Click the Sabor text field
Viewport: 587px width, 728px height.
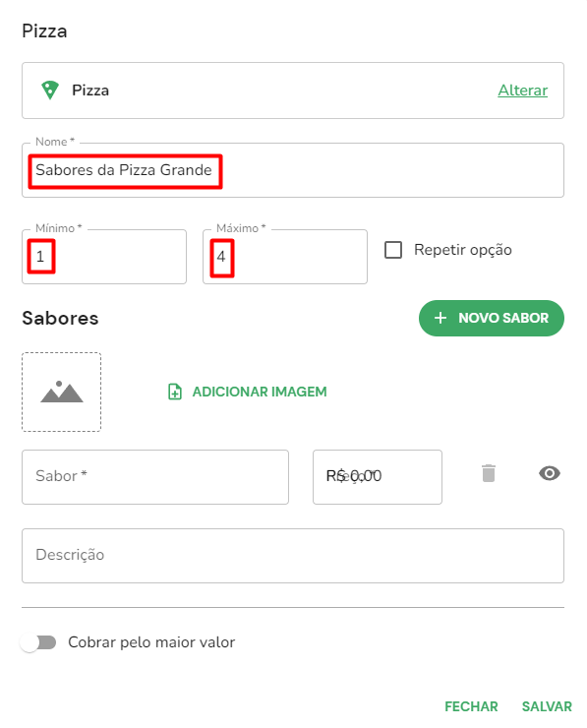pyautogui.click(x=155, y=477)
